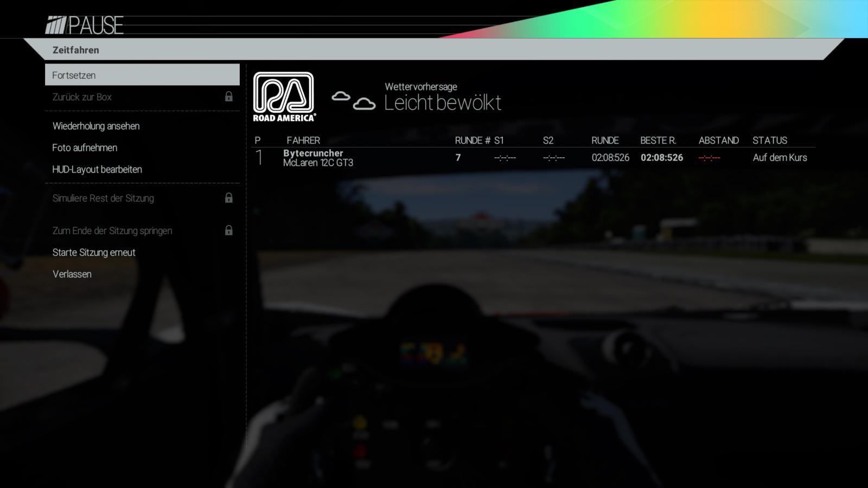The height and width of the screenshot is (488, 868).
Task: Click the RUNDE # column header
Action: tap(473, 140)
